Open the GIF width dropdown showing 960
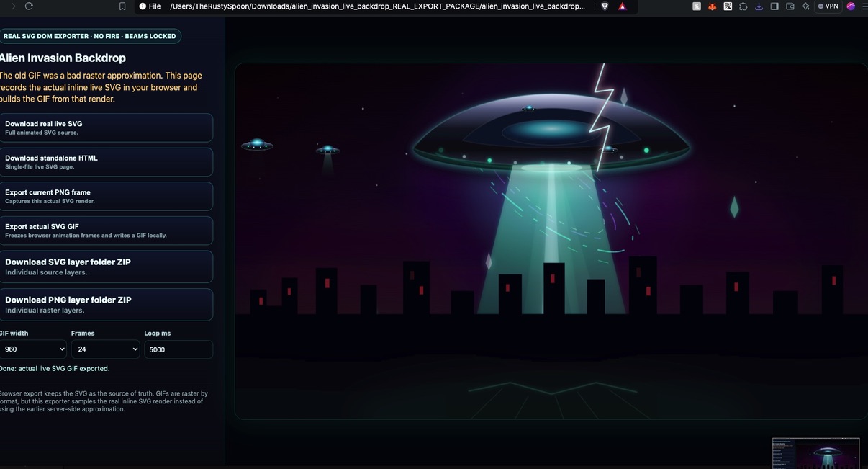Screen dimensions: 868x469 tap(32, 349)
